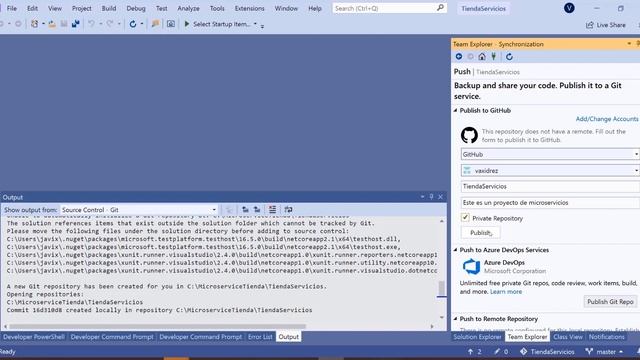Switch to the Error List tab
Image resolution: width=640 pixels, height=360 pixels.
(260, 337)
